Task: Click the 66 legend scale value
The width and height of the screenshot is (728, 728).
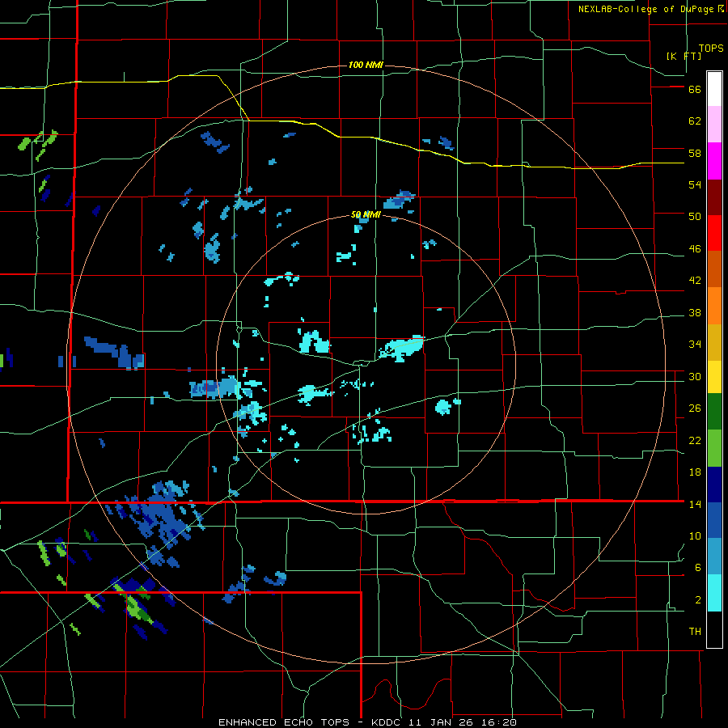Action: coord(695,90)
